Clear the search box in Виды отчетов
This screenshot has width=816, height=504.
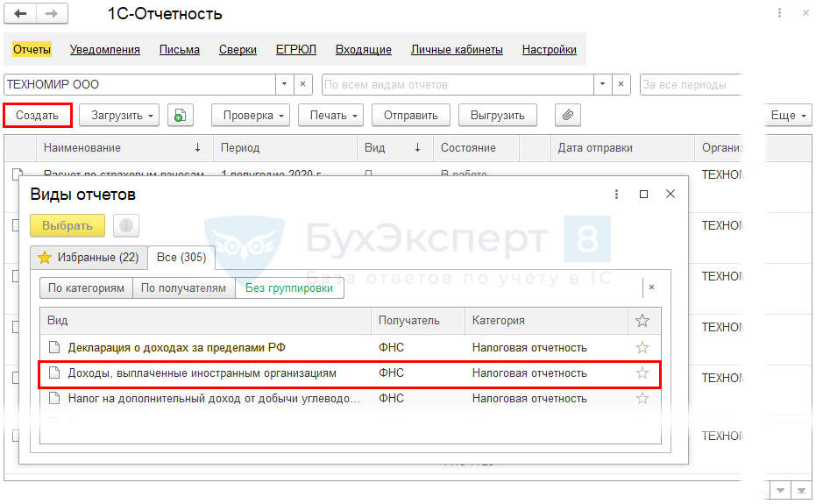(x=651, y=287)
